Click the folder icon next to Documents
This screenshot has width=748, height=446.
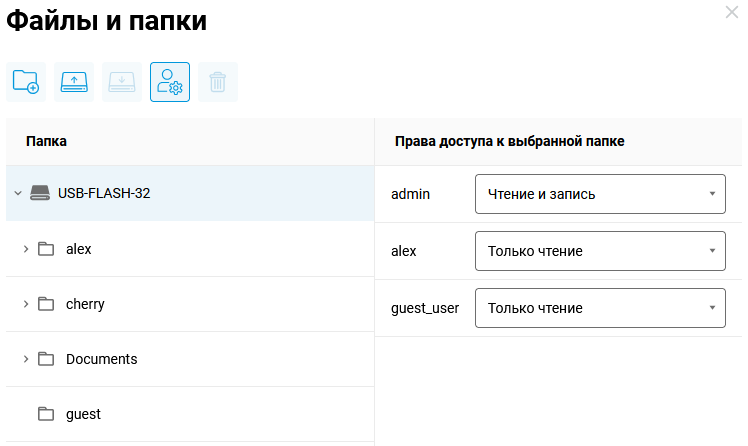pos(46,359)
